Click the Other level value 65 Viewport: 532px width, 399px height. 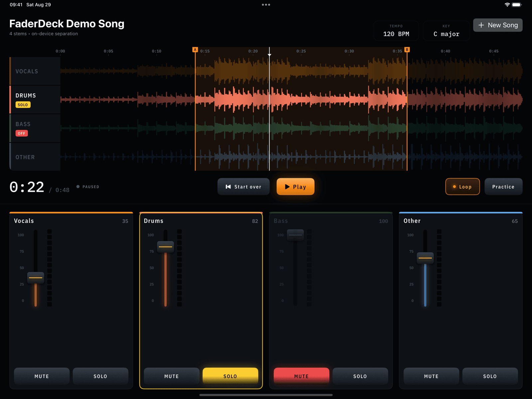click(515, 221)
